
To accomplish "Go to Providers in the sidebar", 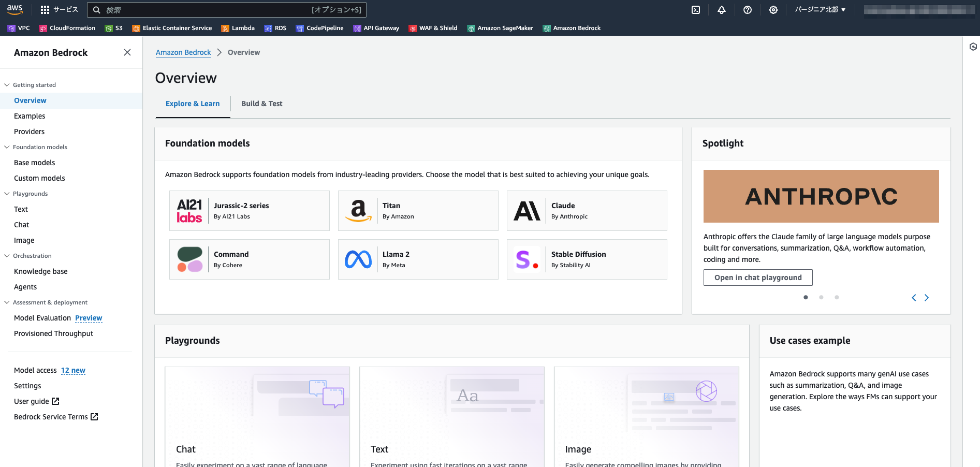I will (x=29, y=132).
